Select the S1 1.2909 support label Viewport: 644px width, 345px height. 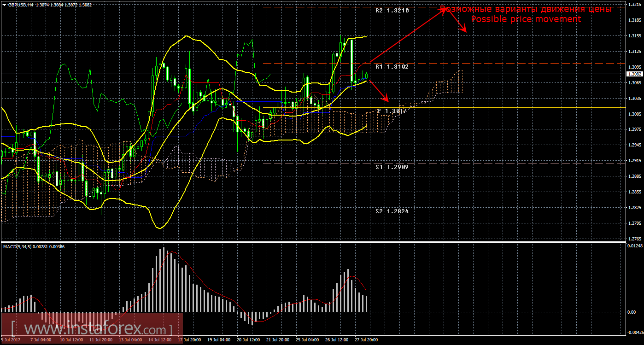click(385, 167)
